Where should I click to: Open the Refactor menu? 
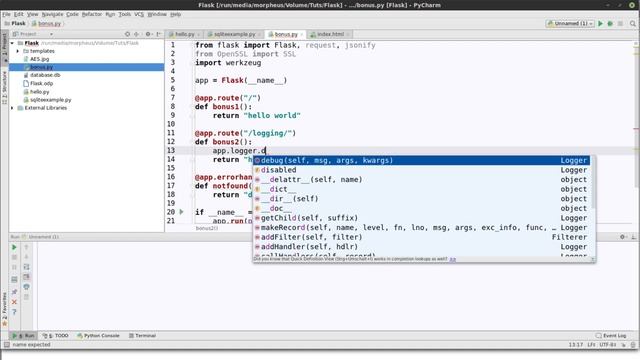(x=92, y=14)
